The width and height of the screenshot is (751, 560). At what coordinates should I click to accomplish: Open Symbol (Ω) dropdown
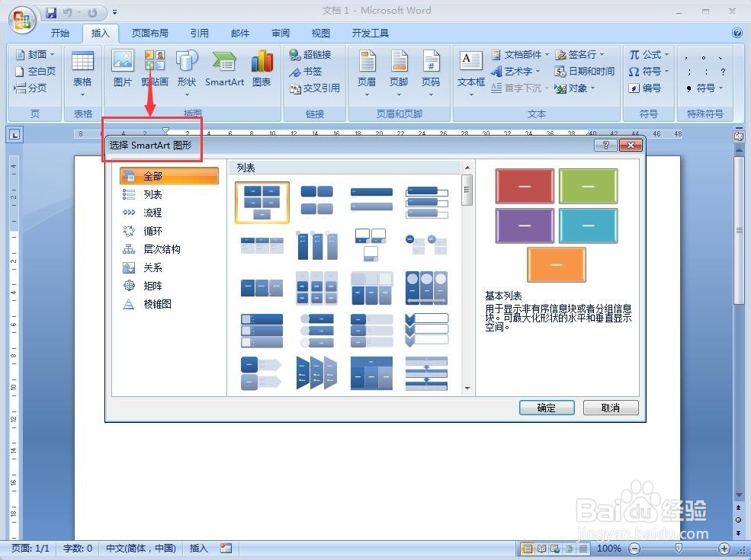(649, 72)
